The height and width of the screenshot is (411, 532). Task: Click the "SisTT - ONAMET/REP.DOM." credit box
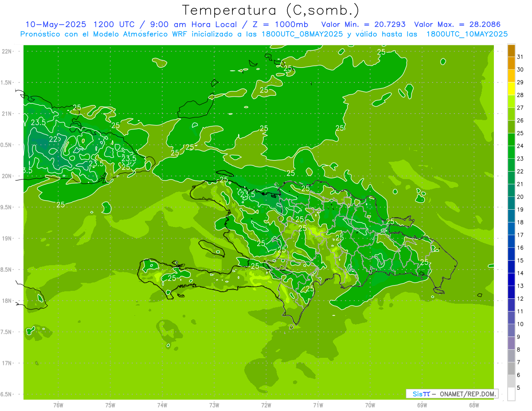coord(452,394)
